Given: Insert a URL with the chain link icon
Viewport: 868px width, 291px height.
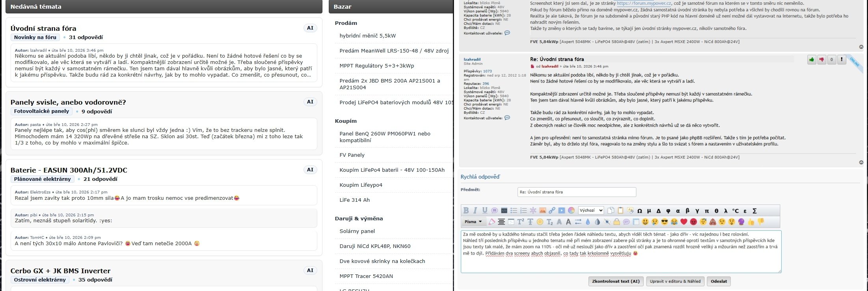Looking at the screenshot, I should 552,210.
